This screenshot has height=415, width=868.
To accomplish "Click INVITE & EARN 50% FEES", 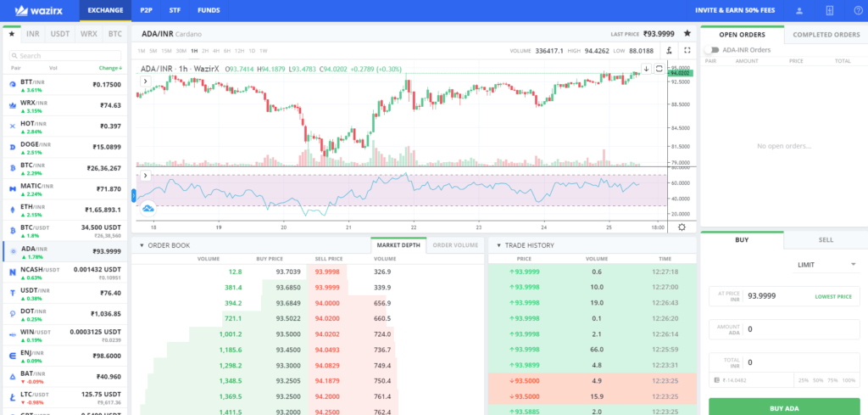I will point(735,10).
